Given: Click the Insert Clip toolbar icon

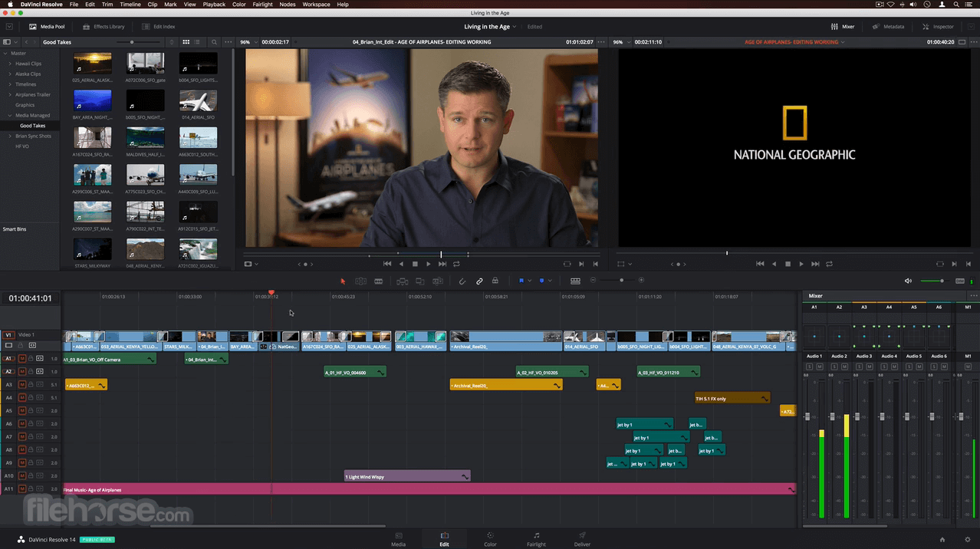Looking at the screenshot, I should pos(402,281).
